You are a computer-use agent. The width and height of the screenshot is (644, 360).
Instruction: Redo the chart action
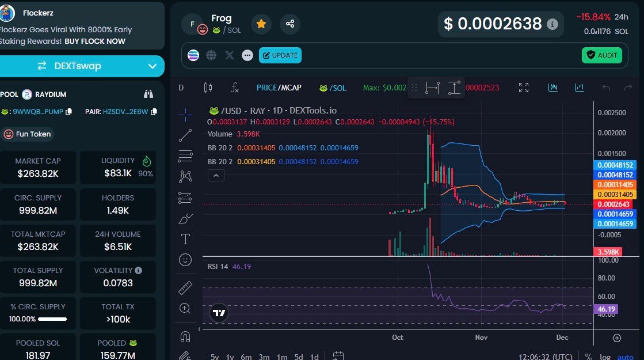pyautogui.click(x=628, y=88)
